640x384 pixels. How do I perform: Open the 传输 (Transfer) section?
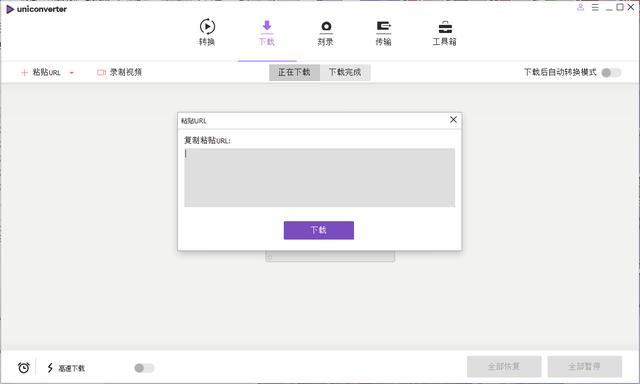point(383,32)
